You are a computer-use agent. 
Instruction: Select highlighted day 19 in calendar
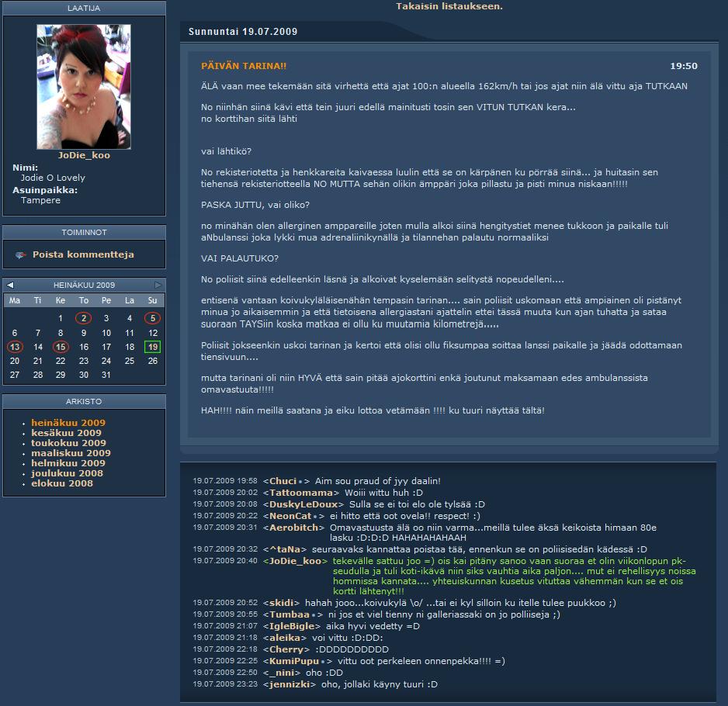click(153, 347)
